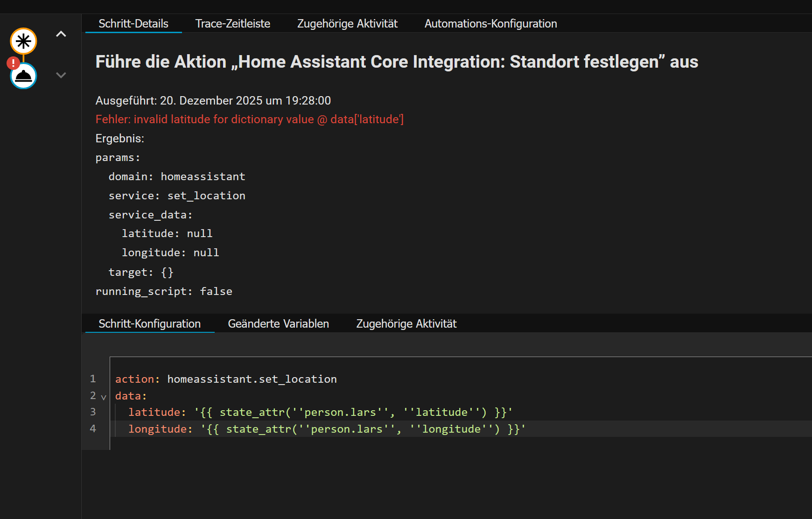This screenshot has height=519, width=812.
Task: Collapse the data block fold arrow
Action: pos(104,397)
